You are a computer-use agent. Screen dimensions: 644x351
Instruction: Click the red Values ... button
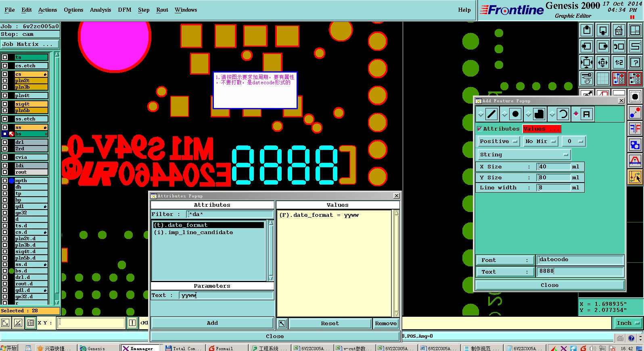(542, 129)
